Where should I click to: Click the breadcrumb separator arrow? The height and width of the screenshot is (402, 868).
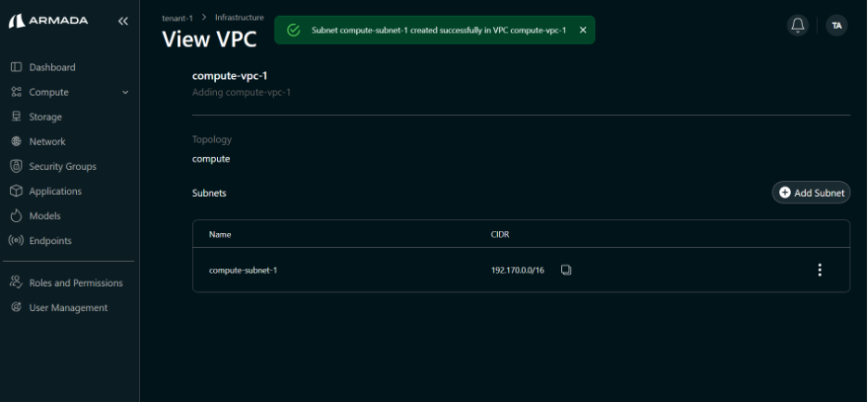point(204,18)
